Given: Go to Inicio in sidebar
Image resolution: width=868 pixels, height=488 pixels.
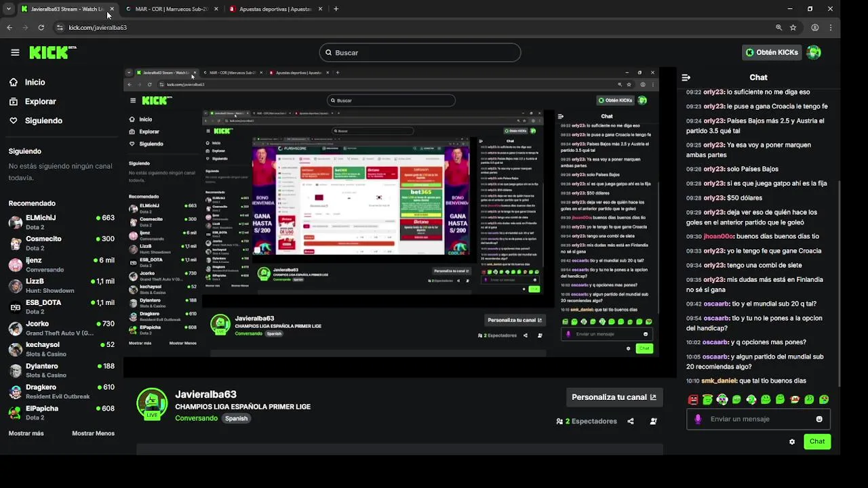Looking at the screenshot, I should [x=35, y=82].
